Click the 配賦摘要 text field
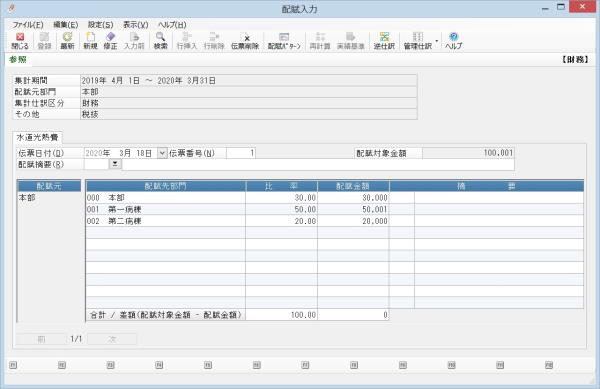The image size is (600, 389). tap(318, 164)
